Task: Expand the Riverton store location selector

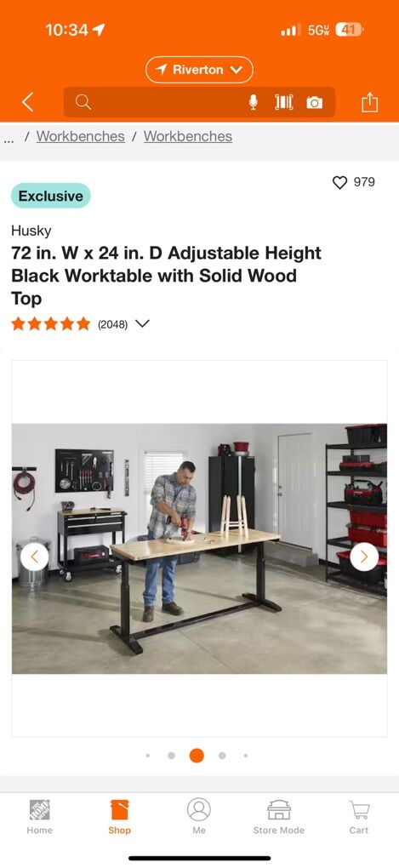Action: coord(199,70)
